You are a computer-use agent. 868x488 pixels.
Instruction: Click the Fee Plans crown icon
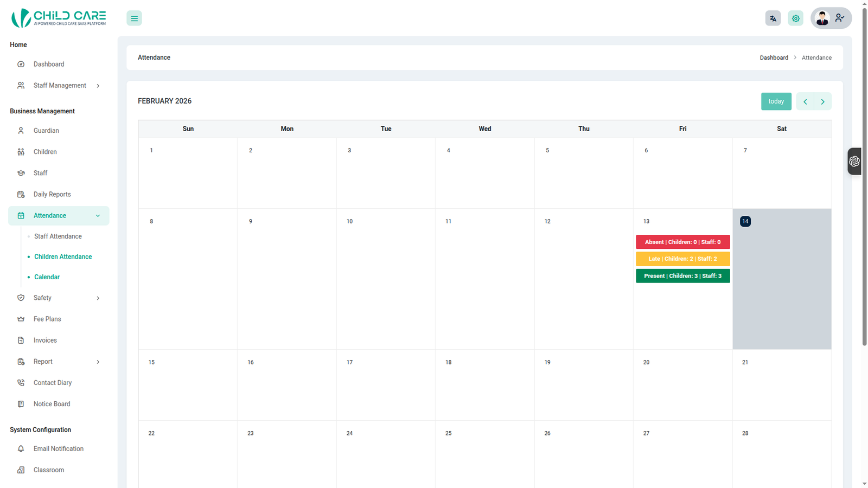click(21, 319)
